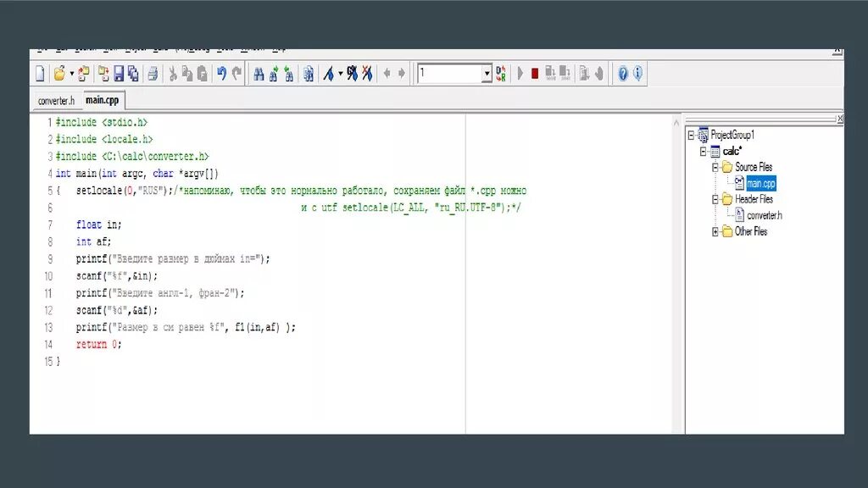Select the Other Files folder label
Viewport: 868px width, 488px height.
[x=751, y=231]
